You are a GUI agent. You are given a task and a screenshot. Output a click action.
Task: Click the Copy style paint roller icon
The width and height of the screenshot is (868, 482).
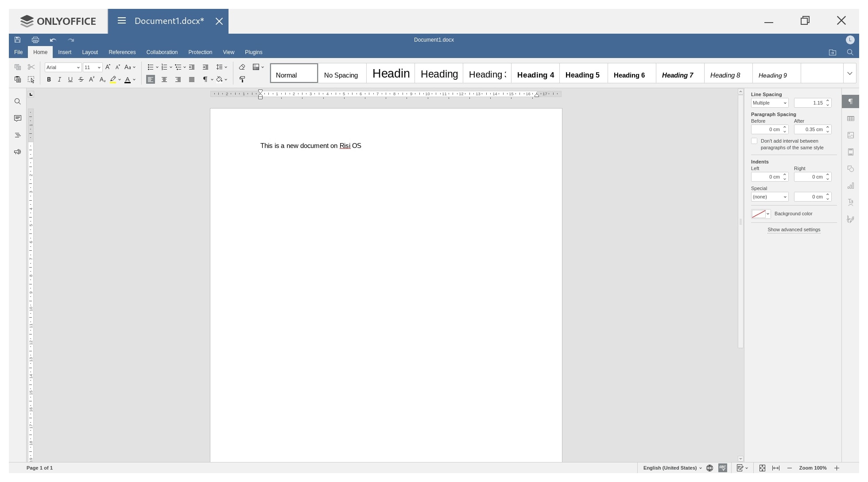tap(242, 79)
